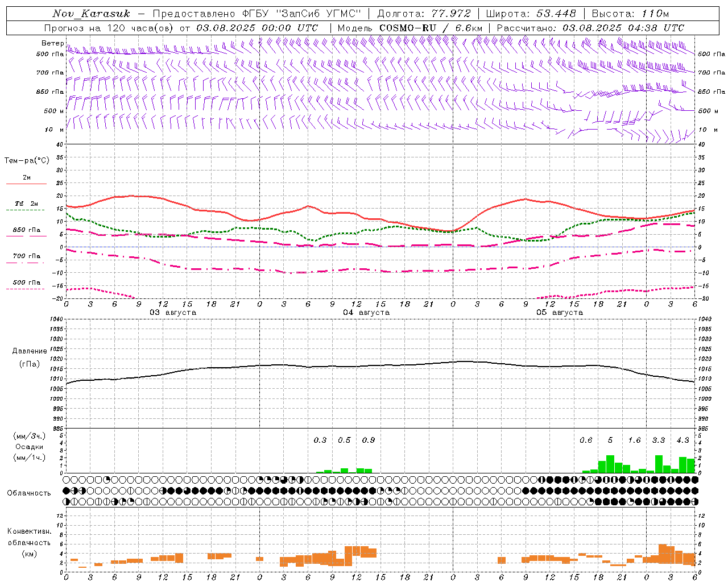Click the '(мм/1ч.)' precipitation unit label
This screenshot has width=728, height=582.
point(29,458)
